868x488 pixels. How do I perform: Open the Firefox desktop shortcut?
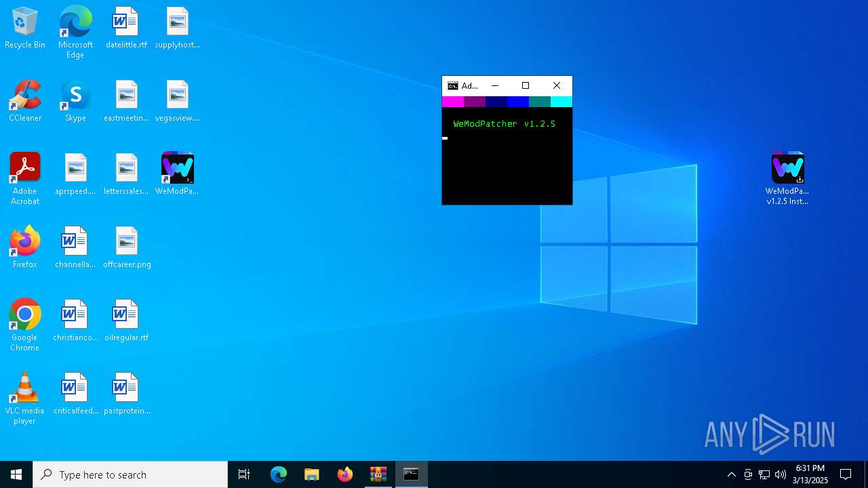point(25,248)
